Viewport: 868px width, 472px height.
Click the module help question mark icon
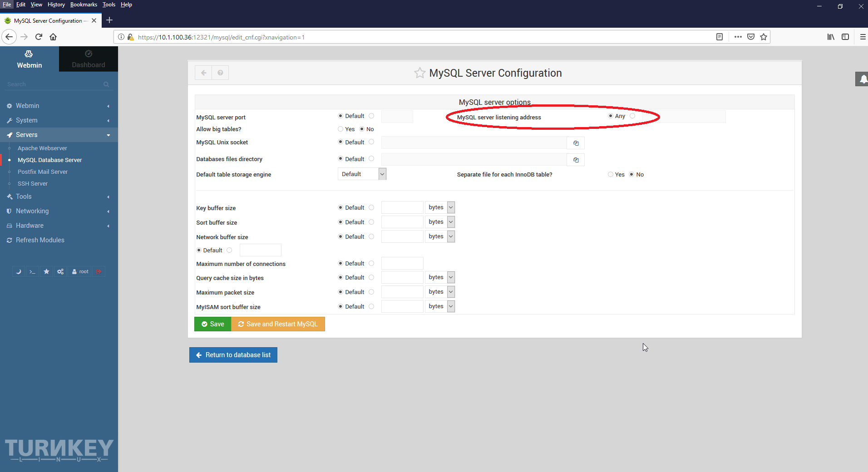point(220,73)
